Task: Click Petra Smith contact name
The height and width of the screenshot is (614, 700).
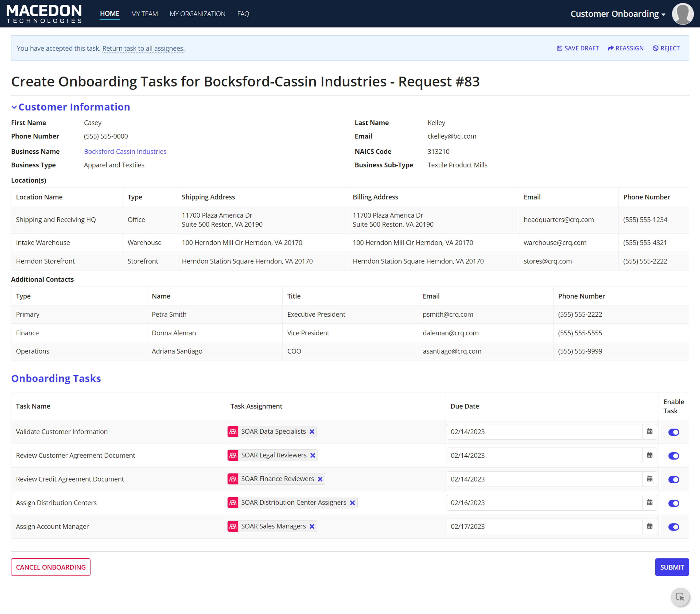Action: tap(169, 314)
